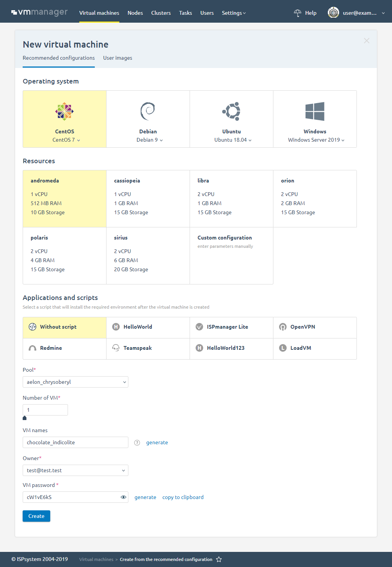The width and height of the screenshot is (392, 567).
Task: Add page to favorites star icon
Action: click(x=219, y=559)
